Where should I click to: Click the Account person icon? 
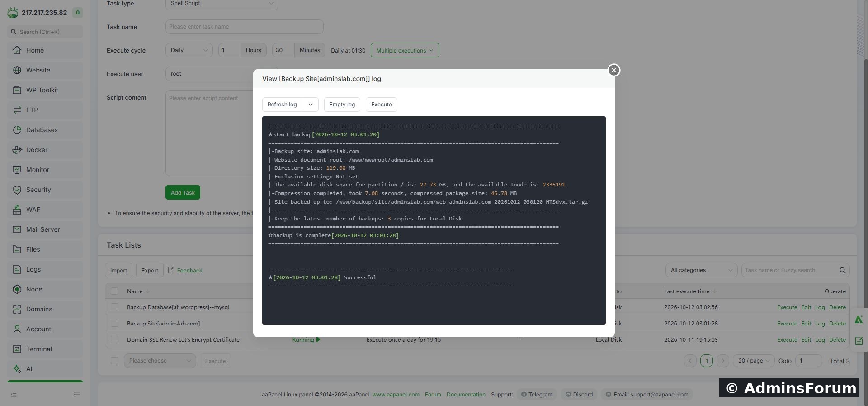click(x=17, y=329)
